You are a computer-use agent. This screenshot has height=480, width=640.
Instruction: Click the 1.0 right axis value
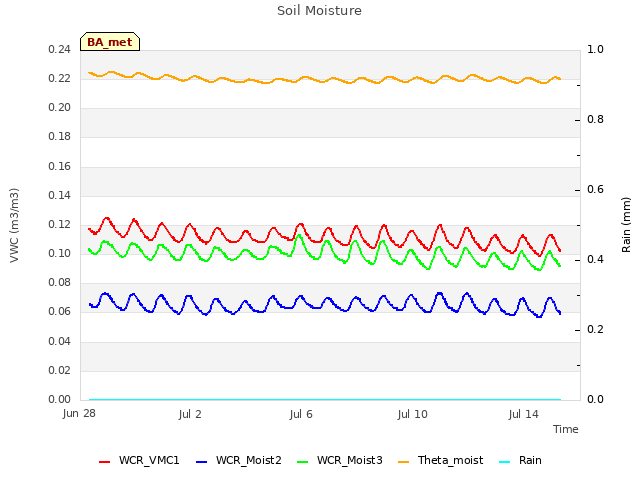coord(595,49)
